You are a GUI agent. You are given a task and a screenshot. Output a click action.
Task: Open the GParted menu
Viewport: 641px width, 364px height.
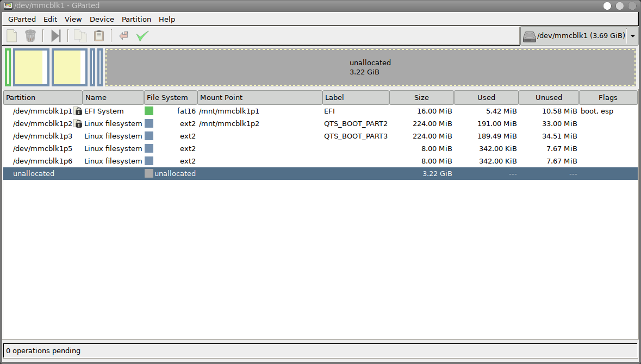coord(22,19)
